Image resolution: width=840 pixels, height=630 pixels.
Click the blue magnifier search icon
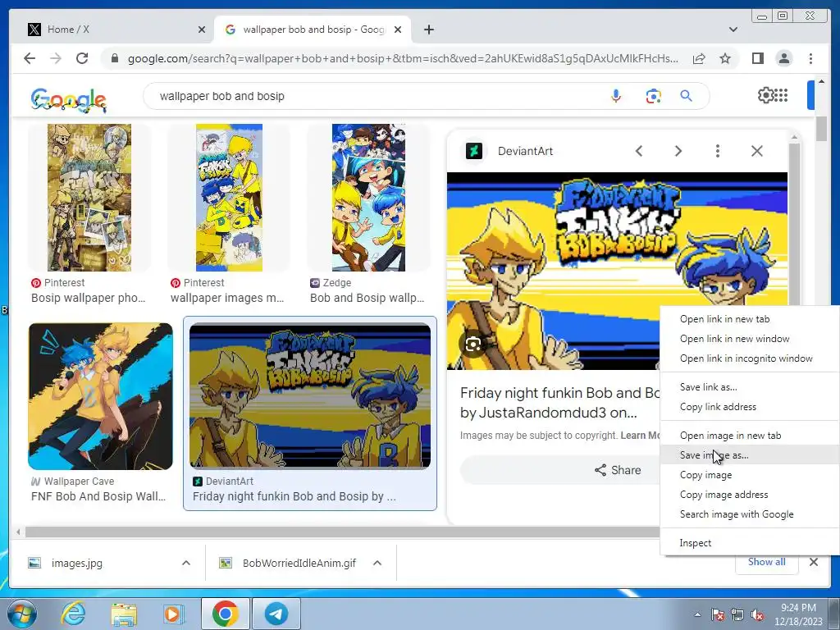point(687,96)
